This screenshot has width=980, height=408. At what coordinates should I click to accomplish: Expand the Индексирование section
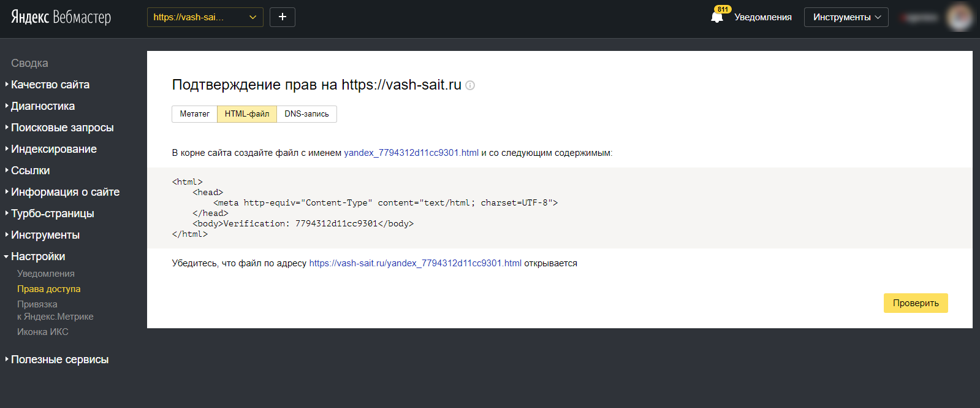(x=54, y=149)
